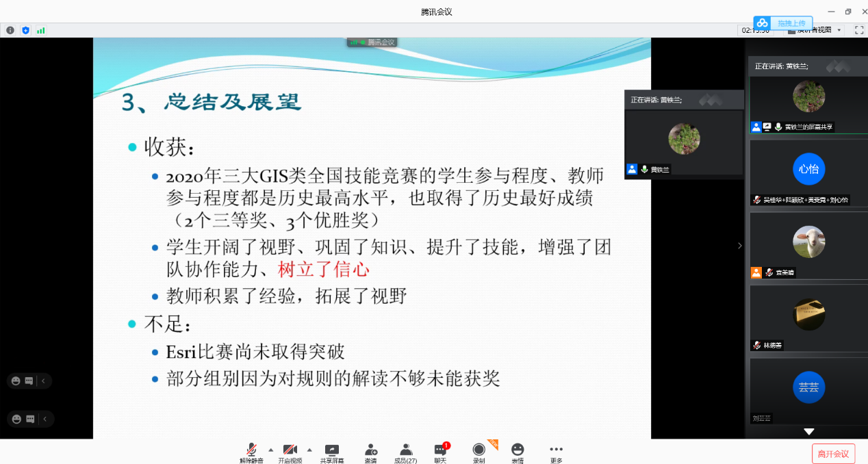Unmute microphone with the 解除静音 button

tap(251, 452)
